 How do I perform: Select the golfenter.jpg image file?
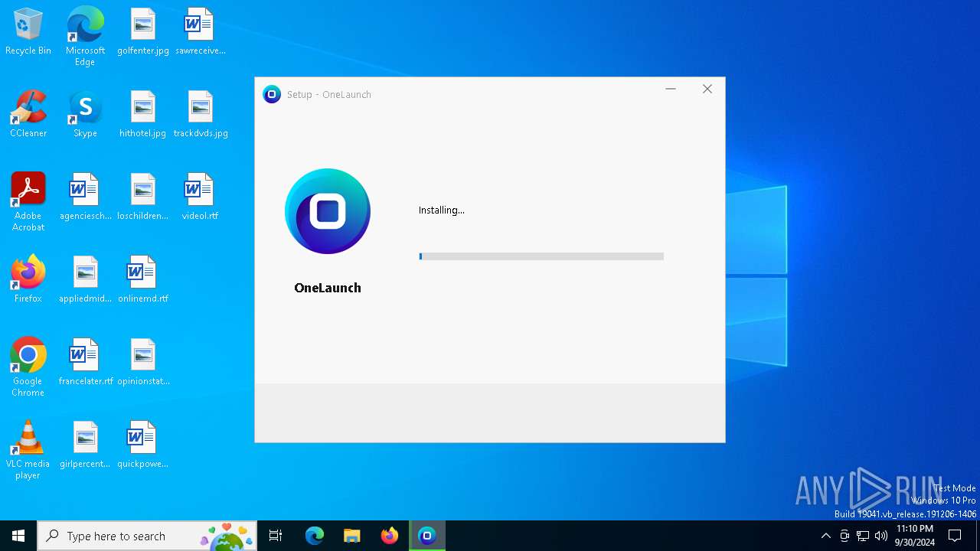click(143, 32)
